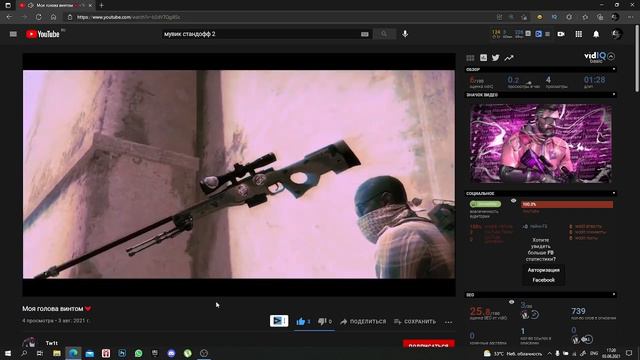Show hidden system tray icons chevron
Viewport: 640px width, 360px height.
click(549, 353)
